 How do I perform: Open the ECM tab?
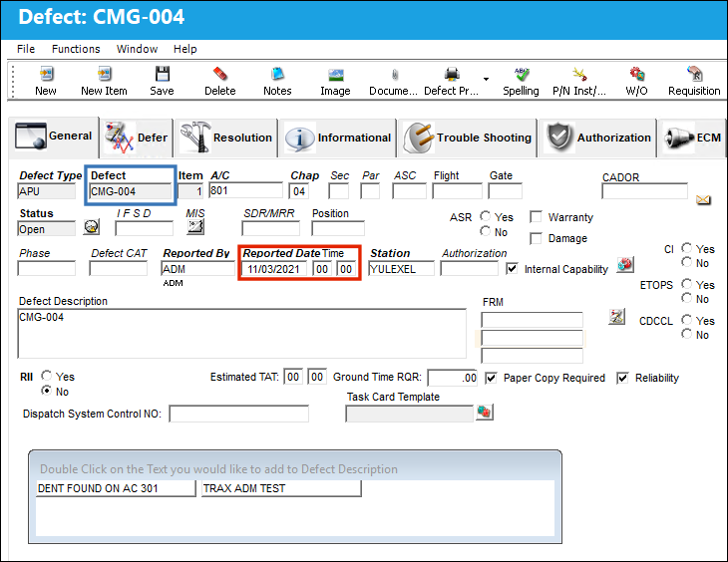692,138
